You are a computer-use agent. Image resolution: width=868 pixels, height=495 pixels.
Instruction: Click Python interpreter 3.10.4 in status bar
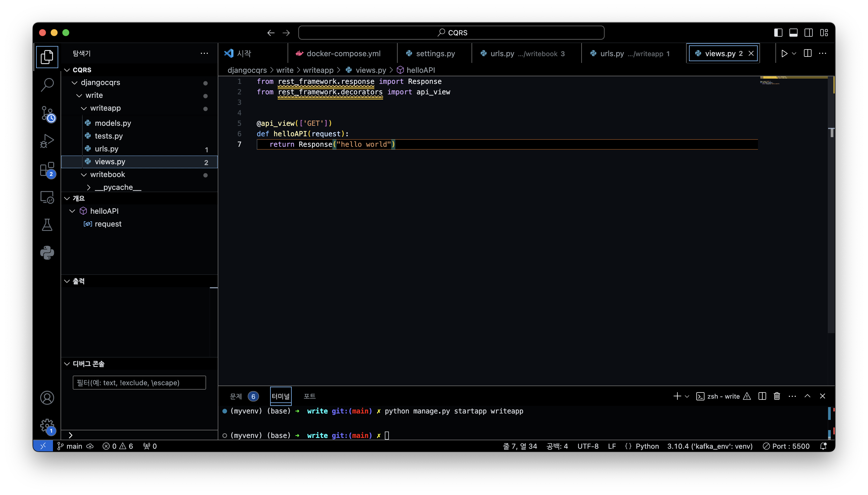[x=709, y=446]
